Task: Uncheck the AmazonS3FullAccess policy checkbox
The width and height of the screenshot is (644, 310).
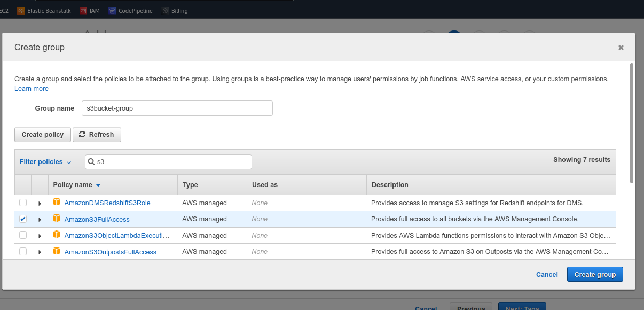Action: pos(23,219)
